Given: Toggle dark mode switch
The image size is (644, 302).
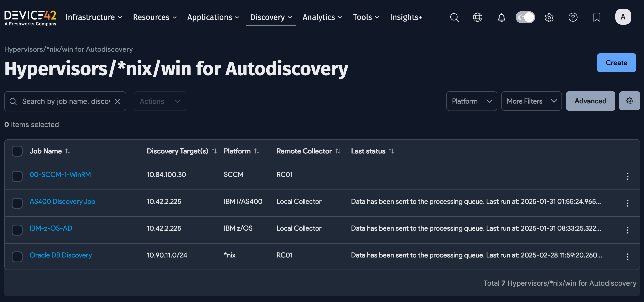Looking at the screenshot, I should point(525,17).
